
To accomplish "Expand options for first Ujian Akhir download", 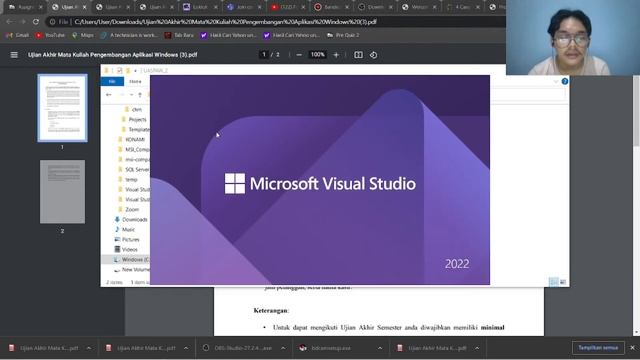I will (x=89, y=348).
